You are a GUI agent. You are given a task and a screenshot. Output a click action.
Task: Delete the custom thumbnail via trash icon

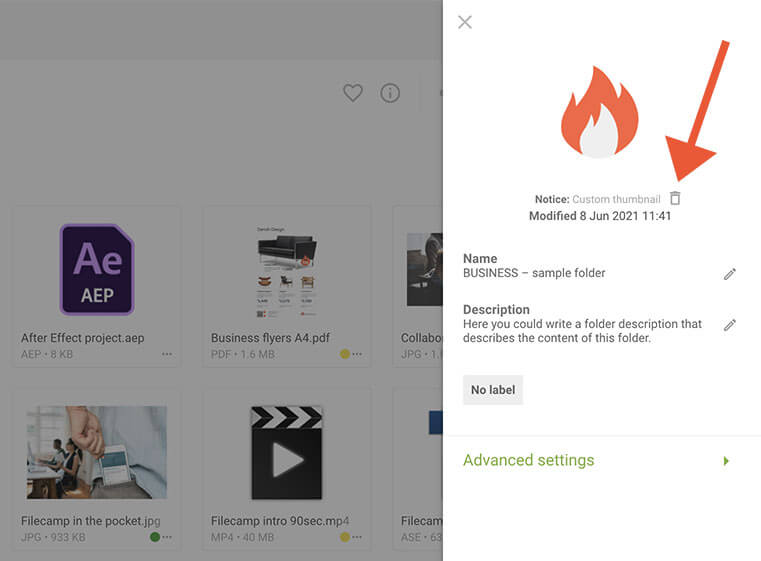click(675, 198)
